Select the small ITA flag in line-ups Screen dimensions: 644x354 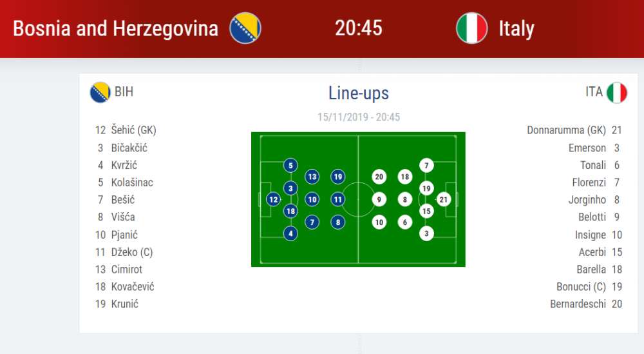click(617, 92)
